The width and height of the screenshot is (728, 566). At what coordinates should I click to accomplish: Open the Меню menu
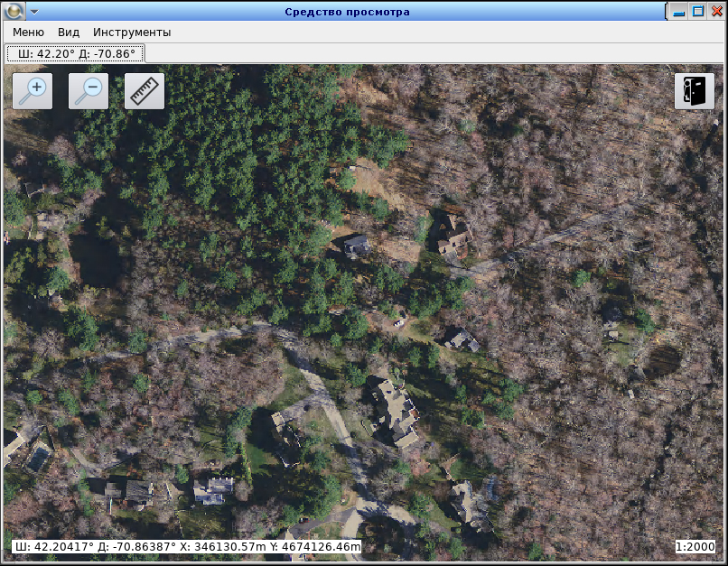pos(28,32)
